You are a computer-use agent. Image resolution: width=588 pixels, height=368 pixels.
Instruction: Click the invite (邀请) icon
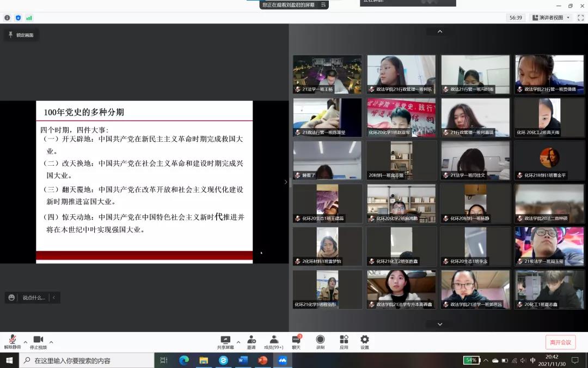[251, 342]
